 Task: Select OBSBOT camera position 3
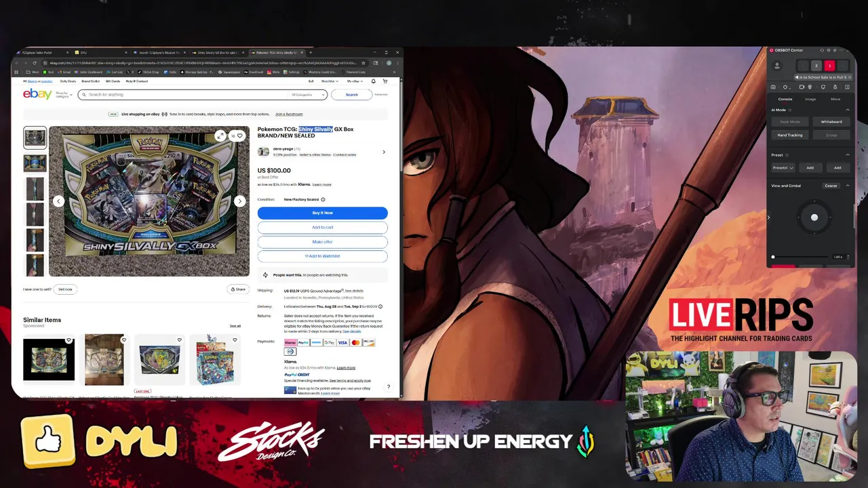pyautogui.click(x=829, y=66)
